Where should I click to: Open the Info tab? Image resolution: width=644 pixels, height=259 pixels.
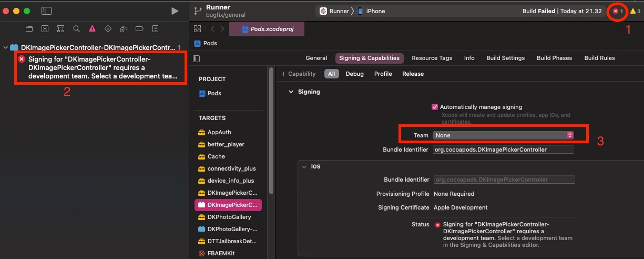click(469, 58)
